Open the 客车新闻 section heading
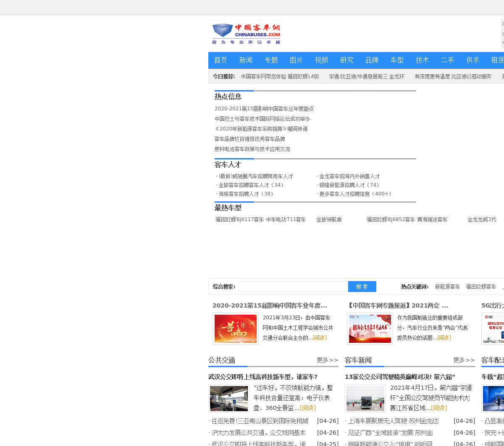Viewport: 504px width, 446px height. 358,360
